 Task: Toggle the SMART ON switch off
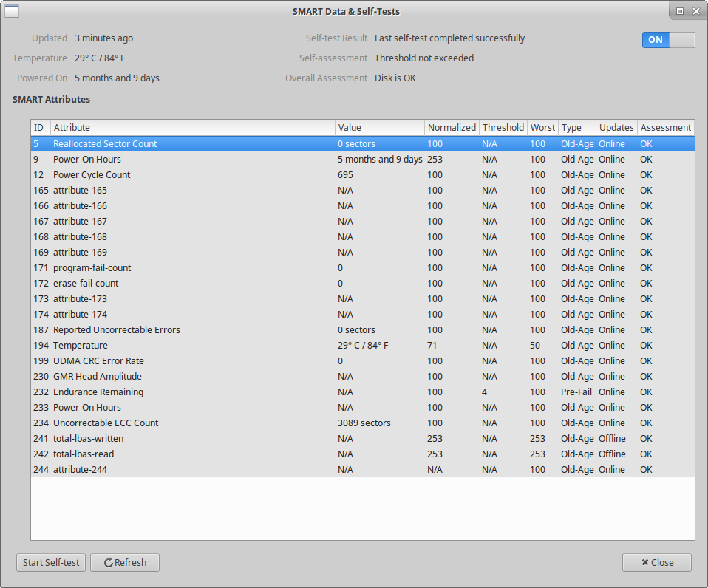pos(668,40)
